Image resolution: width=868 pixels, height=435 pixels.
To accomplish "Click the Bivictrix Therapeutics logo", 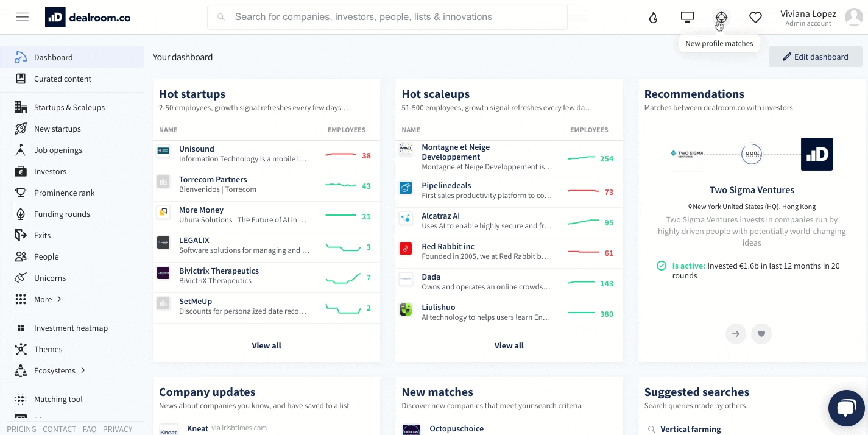I will pyautogui.click(x=163, y=272).
